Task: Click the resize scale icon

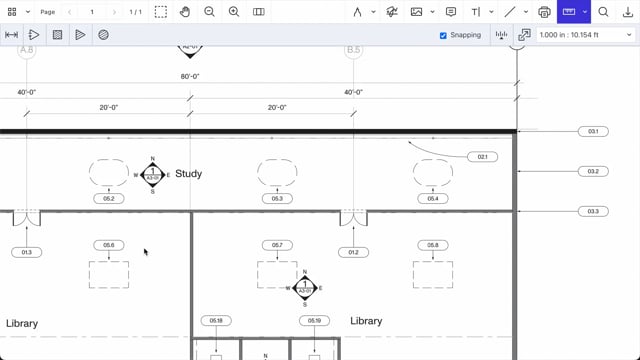Action: [524, 35]
